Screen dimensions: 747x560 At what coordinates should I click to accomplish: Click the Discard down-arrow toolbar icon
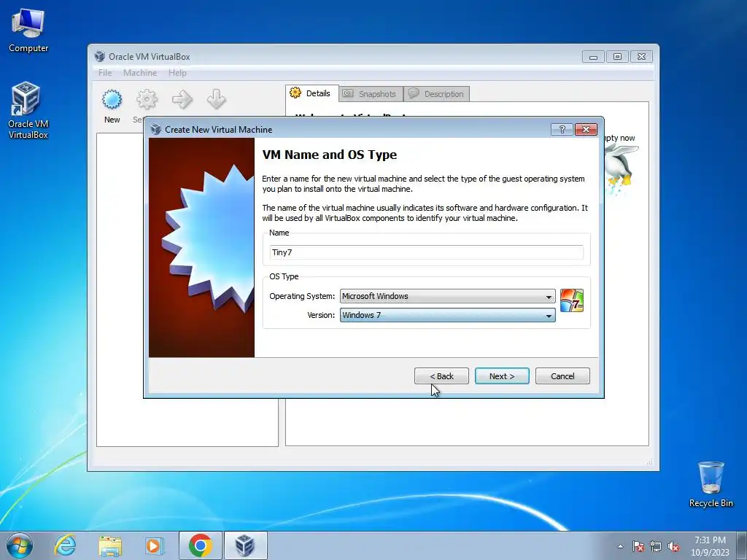pos(216,99)
